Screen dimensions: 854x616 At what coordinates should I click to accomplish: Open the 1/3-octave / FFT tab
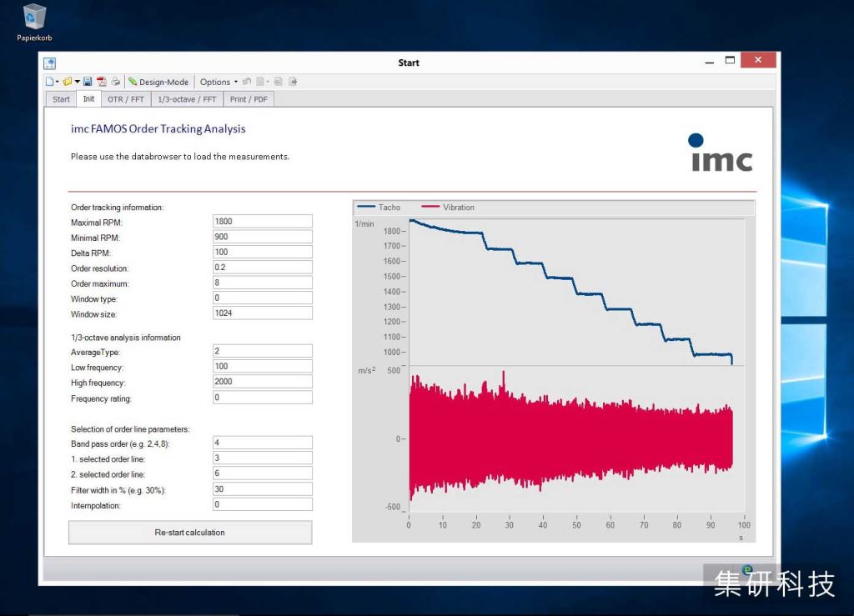point(187,99)
